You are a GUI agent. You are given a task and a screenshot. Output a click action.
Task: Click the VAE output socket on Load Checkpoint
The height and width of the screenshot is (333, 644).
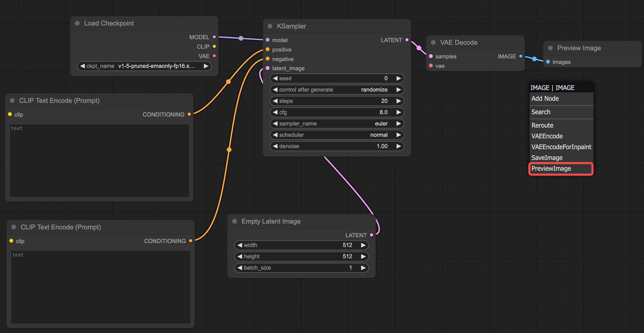point(214,56)
